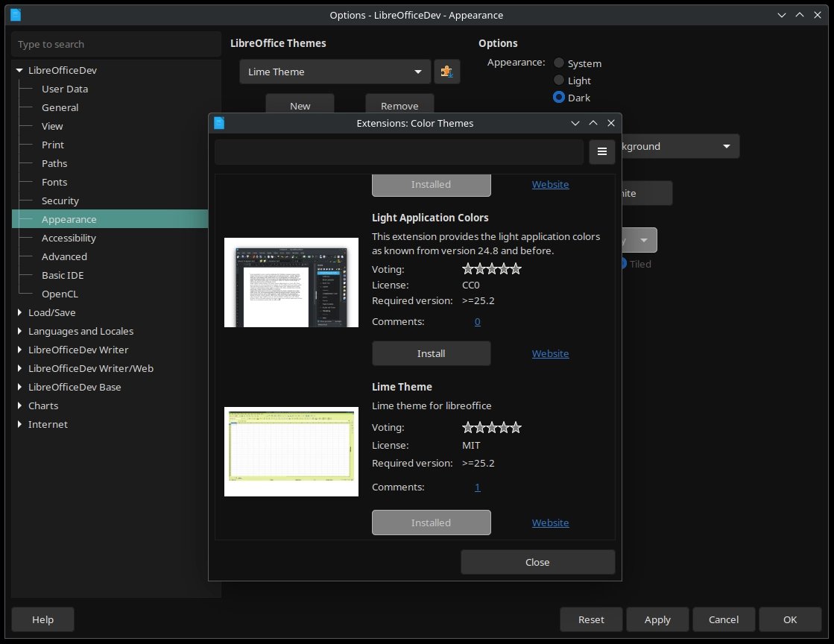Choose the Dark appearance radio button

click(559, 98)
